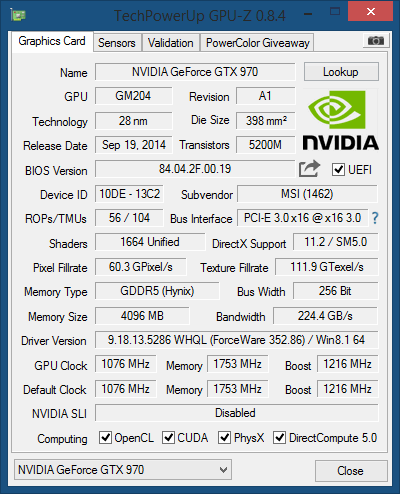The image size is (400, 494).
Task: Toggle the UEFI checkbox
Action: pyautogui.click(x=338, y=170)
